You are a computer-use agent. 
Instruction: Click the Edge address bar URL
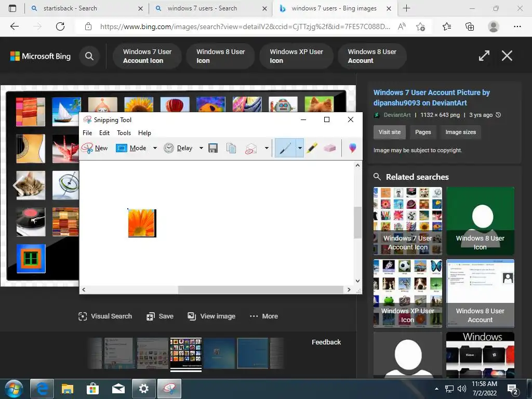click(245, 26)
